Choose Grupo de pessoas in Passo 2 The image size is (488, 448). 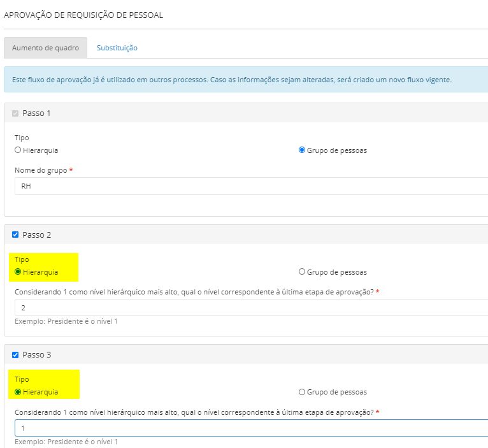302,272
